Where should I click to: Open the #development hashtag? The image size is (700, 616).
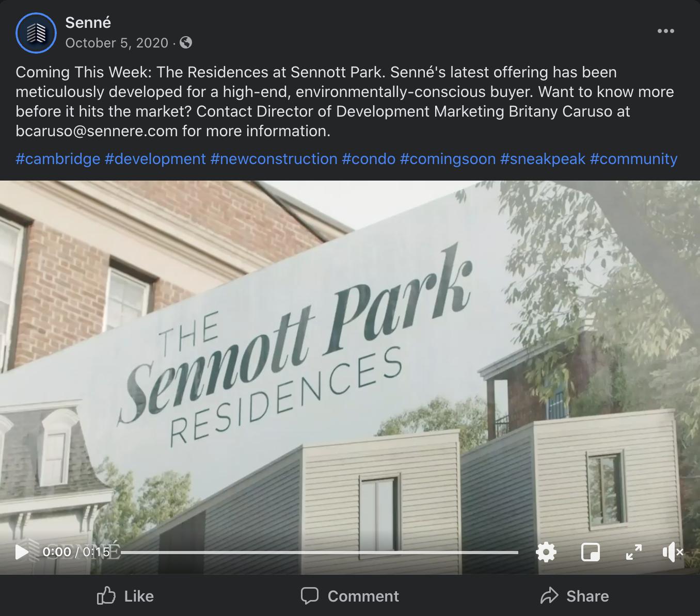155,159
